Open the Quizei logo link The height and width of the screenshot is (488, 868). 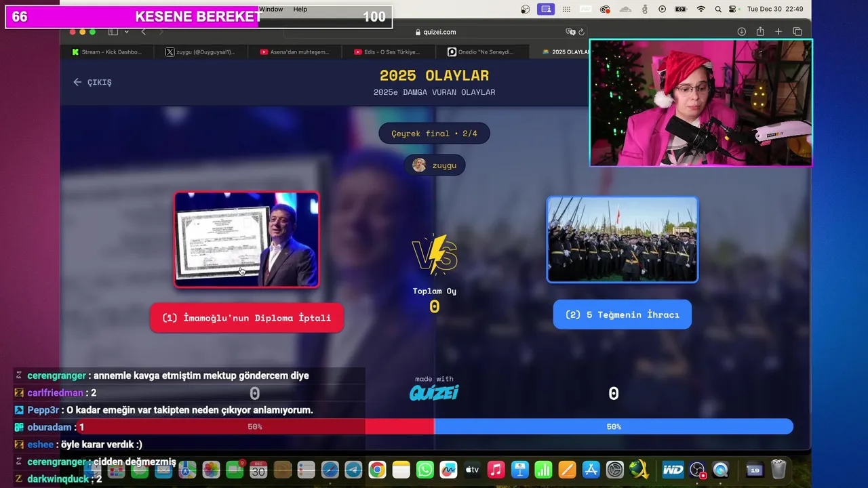click(x=434, y=392)
